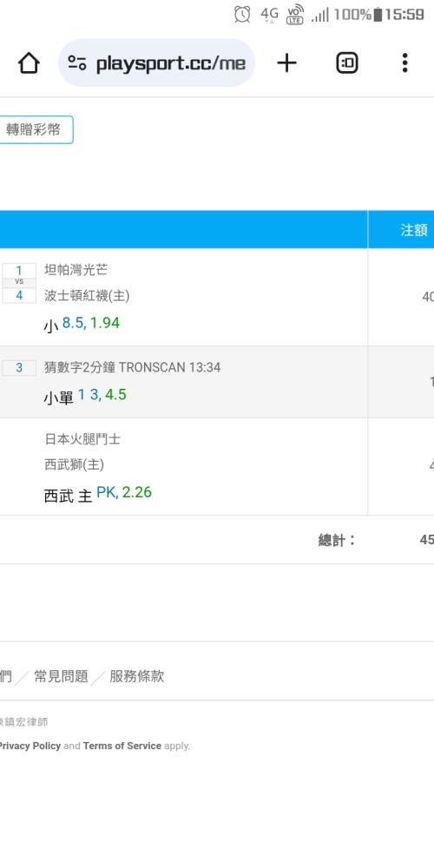The width and height of the screenshot is (434, 868).
Task: Open 常見問題 footer link
Action: tap(61, 676)
